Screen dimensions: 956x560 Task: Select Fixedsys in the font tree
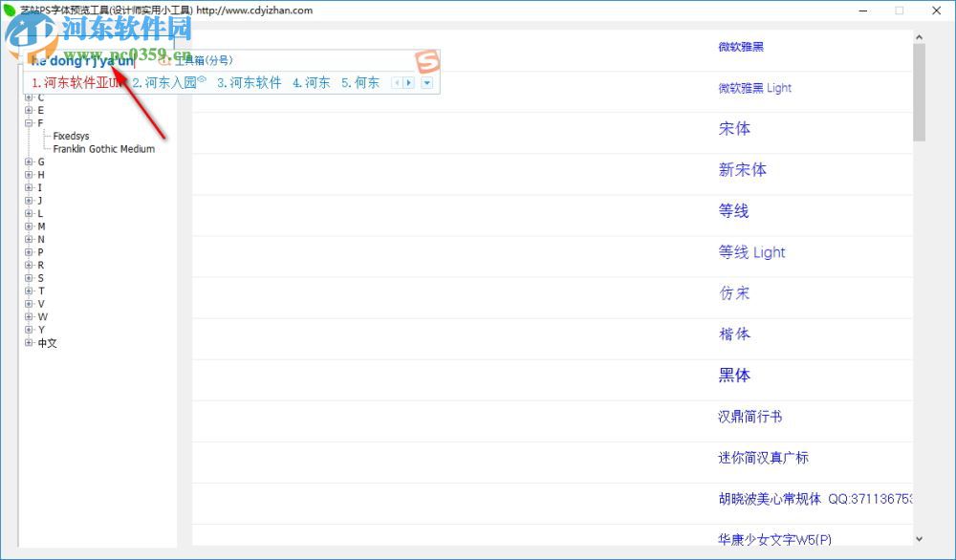point(71,136)
